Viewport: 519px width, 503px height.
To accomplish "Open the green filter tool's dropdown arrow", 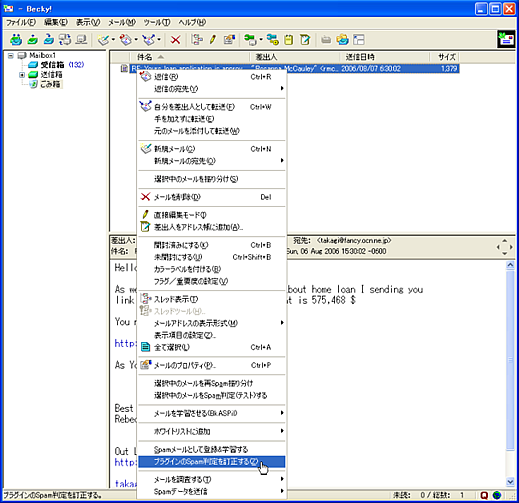I will pos(261,40).
